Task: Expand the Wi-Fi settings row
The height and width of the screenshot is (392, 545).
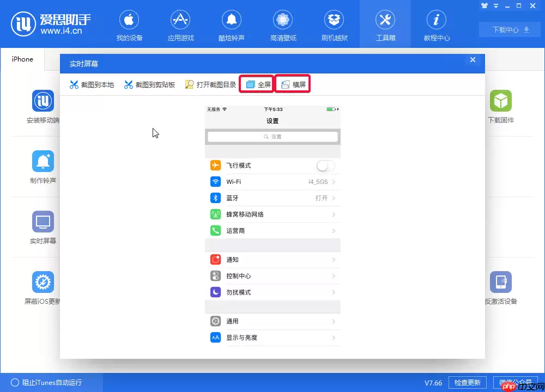Action: (x=272, y=181)
